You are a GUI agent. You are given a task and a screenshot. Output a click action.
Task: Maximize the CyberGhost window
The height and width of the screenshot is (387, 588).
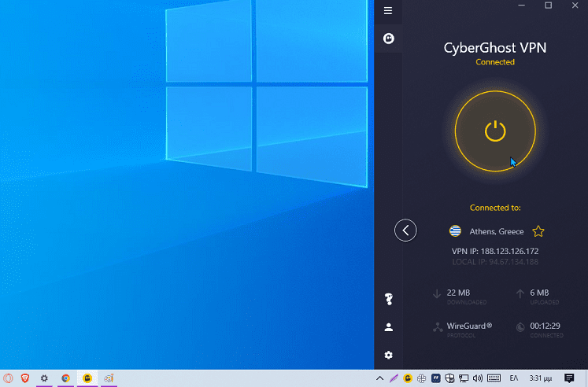pos(549,6)
